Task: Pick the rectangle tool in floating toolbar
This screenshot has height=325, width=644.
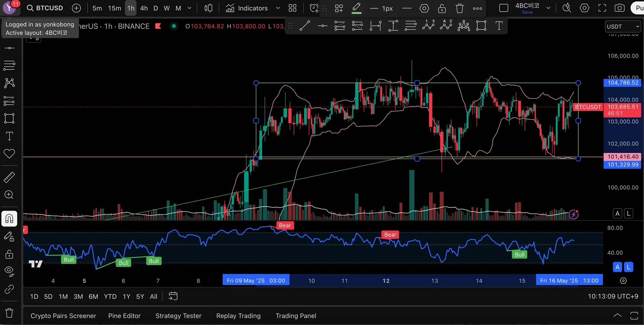Action: pyautogui.click(x=481, y=26)
